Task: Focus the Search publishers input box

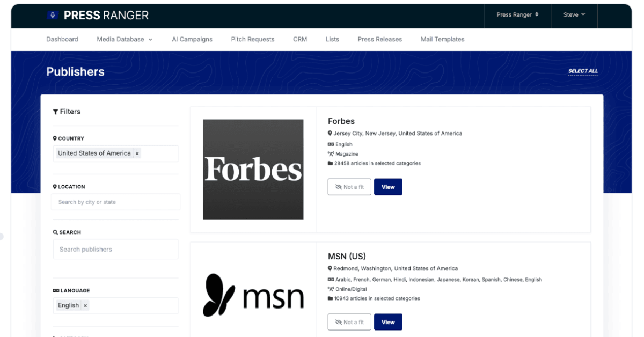Action: click(x=115, y=249)
